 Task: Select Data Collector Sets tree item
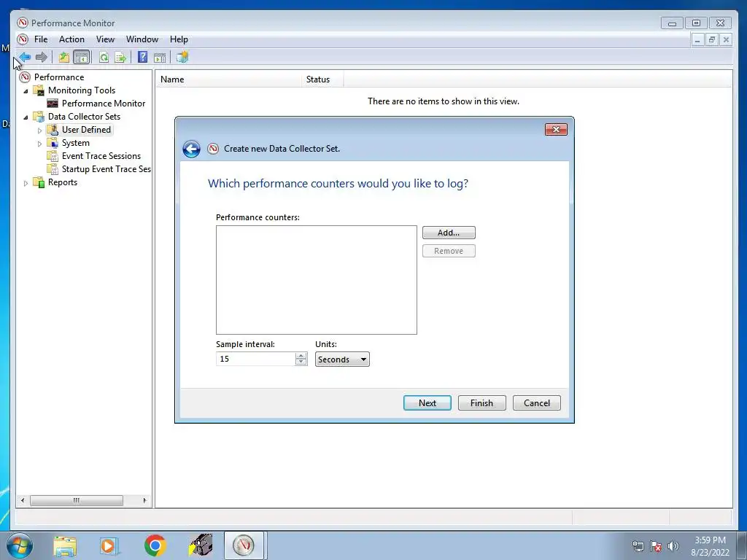tap(84, 117)
